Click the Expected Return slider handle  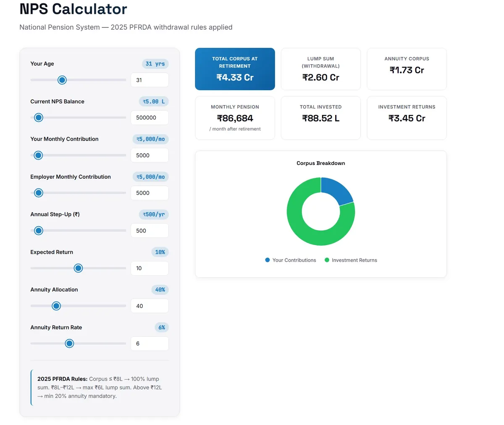click(78, 269)
